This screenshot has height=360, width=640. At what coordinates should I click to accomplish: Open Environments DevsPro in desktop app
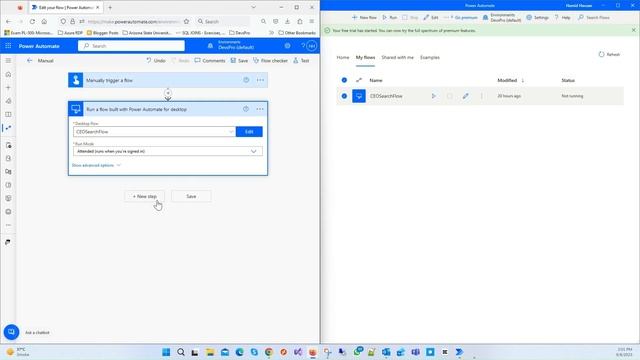[502, 18]
